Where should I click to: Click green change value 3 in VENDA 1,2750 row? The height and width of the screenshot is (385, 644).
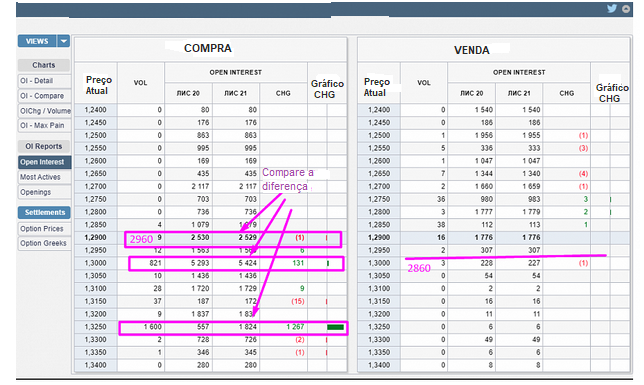(x=586, y=199)
